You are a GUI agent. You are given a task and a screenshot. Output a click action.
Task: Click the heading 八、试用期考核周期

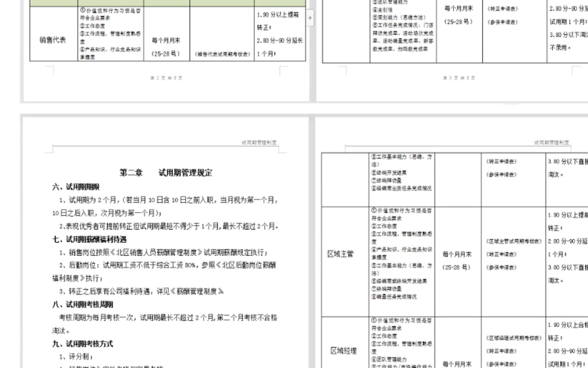click(x=83, y=304)
